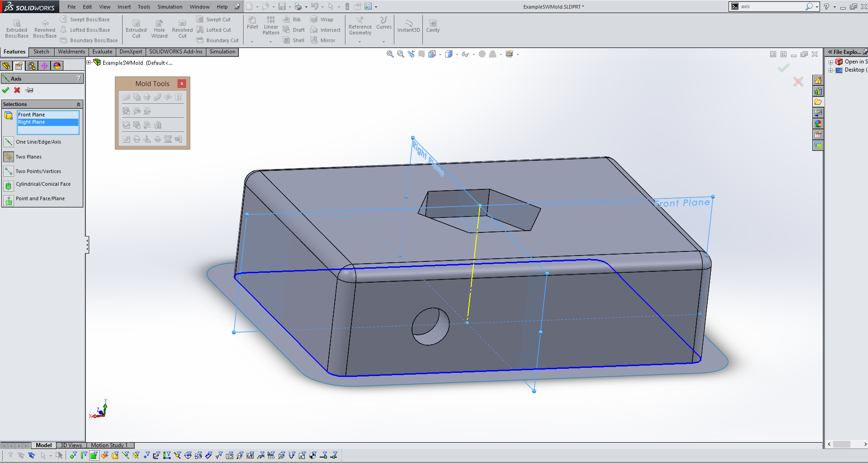
Task: Select the Hole Wizard tool
Action: tap(159, 29)
